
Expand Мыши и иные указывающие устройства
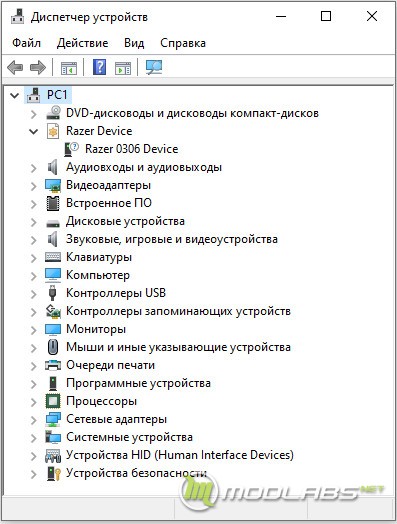point(33,348)
